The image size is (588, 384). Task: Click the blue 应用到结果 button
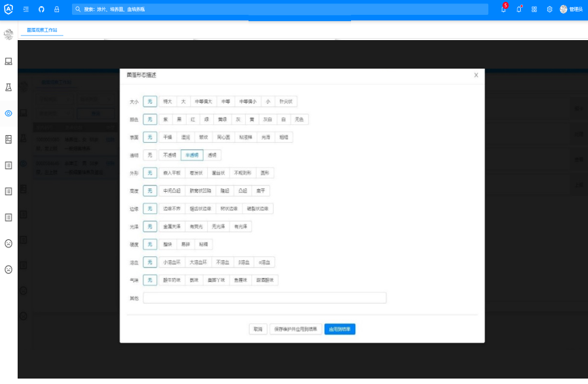coord(339,329)
